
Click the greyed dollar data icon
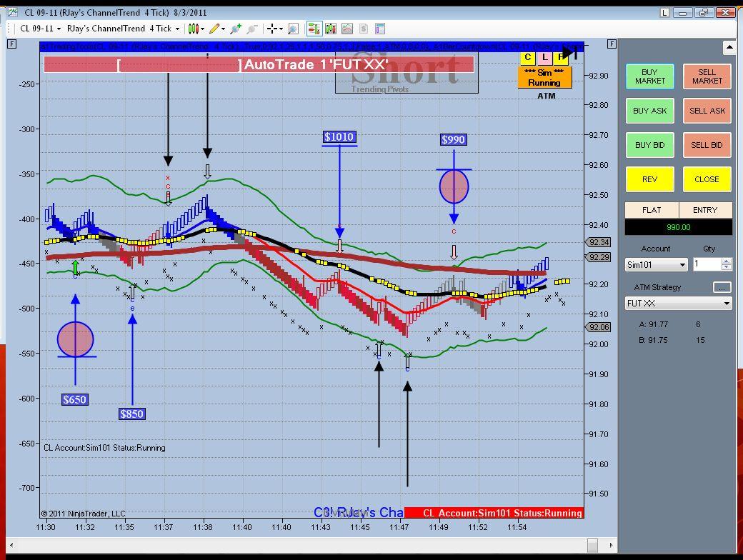pyautogui.click(x=364, y=29)
